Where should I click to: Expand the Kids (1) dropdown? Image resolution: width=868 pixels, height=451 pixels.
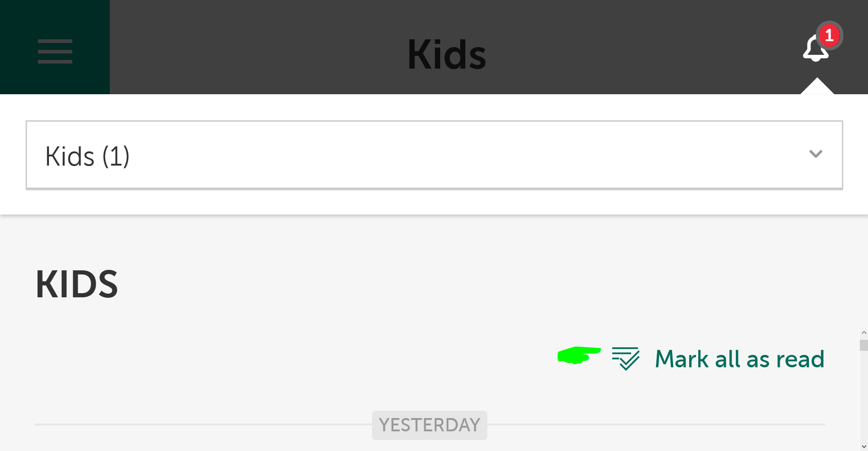tap(434, 155)
